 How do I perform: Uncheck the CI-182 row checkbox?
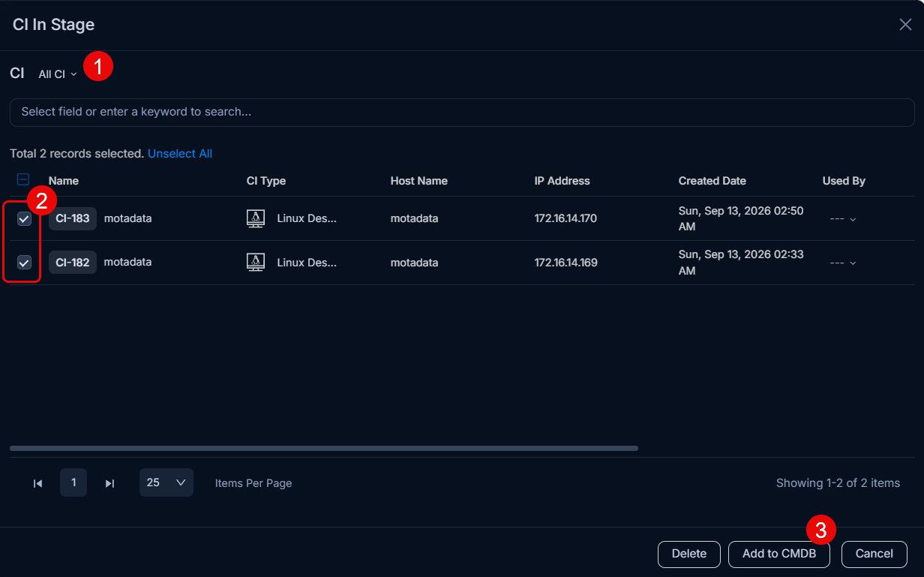[24, 262]
